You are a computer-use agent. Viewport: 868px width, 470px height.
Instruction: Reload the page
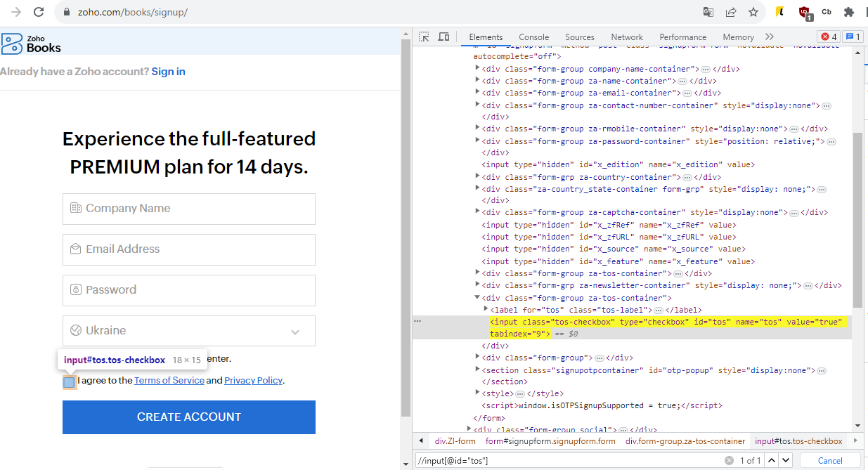click(x=39, y=12)
